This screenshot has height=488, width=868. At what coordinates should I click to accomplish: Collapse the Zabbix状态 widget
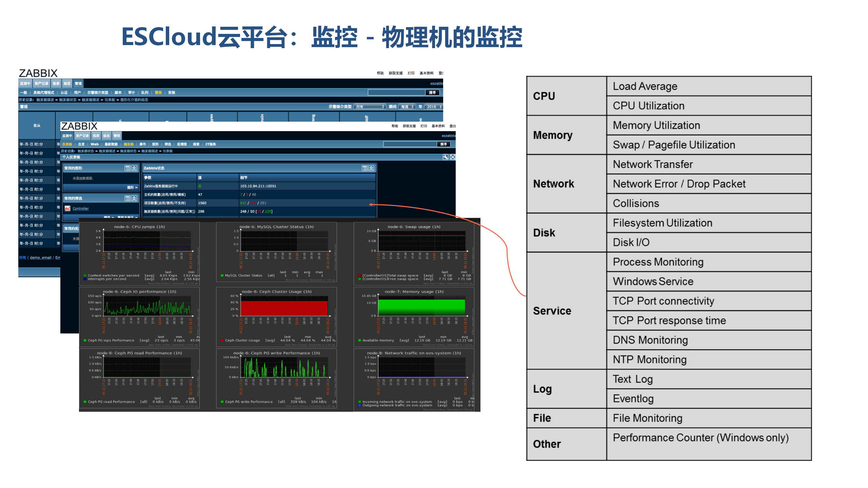[371, 168]
